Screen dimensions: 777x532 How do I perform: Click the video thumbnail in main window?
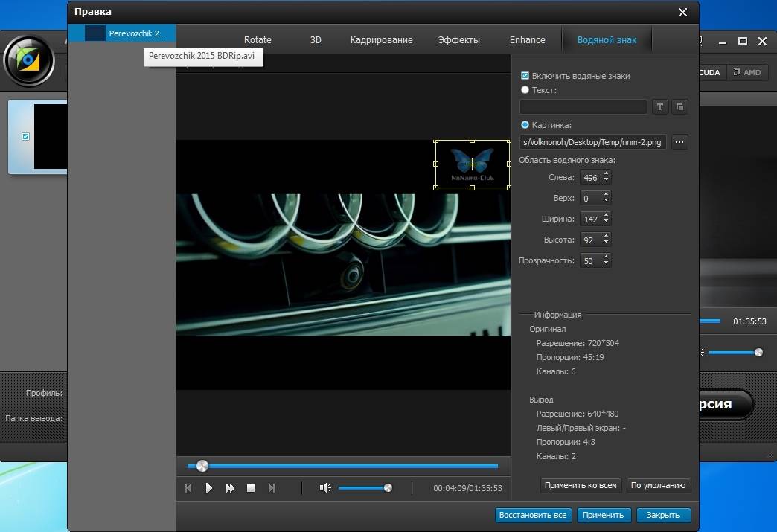[x=50, y=136]
